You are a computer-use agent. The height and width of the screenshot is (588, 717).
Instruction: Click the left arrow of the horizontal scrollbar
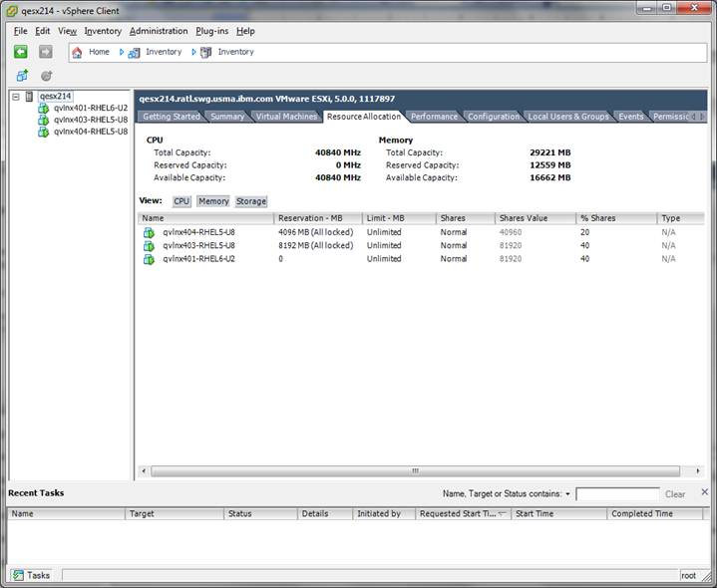(144, 470)
